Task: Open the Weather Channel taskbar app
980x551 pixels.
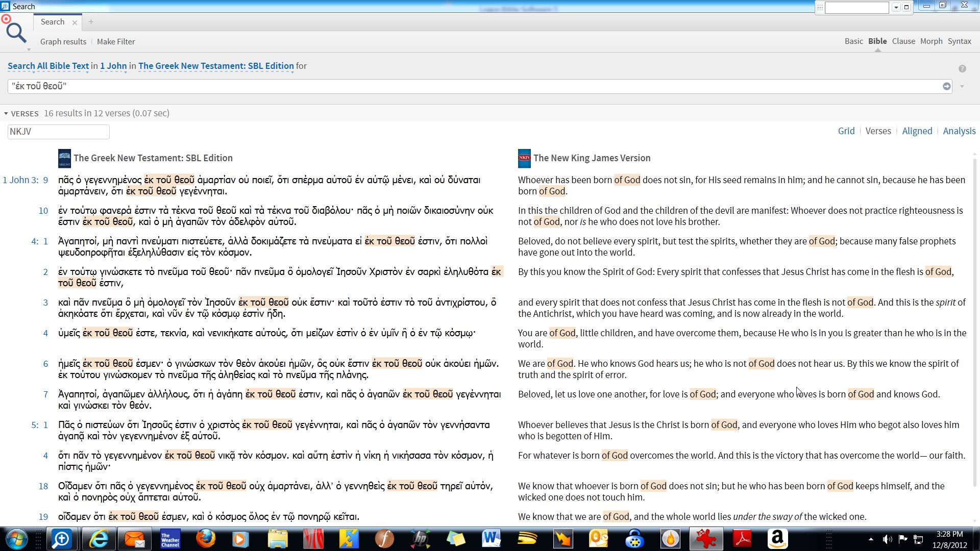Action: click(170, 539)
